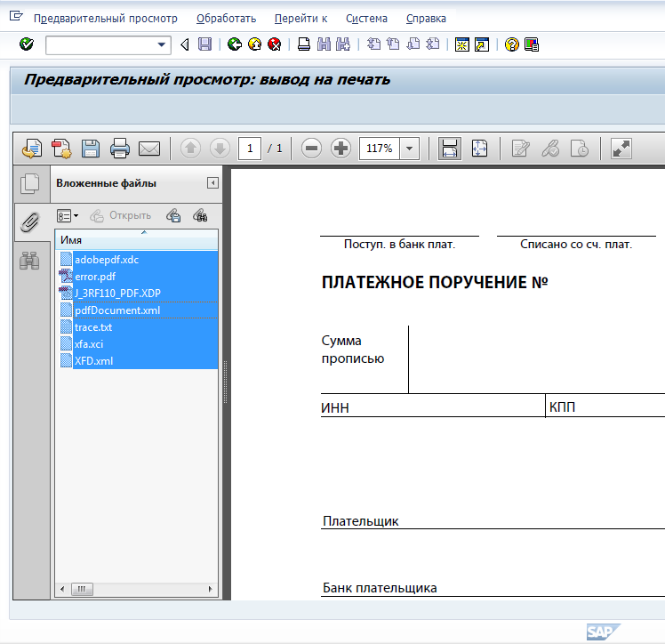Zoom out with the minus button
The width and height of the screenshot is (665, 644).
click(311, 149)
